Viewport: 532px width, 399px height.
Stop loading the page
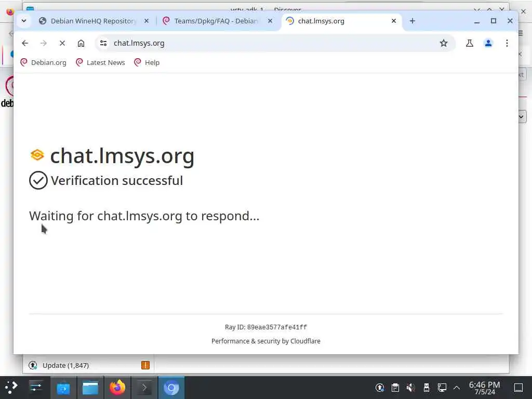62,43
